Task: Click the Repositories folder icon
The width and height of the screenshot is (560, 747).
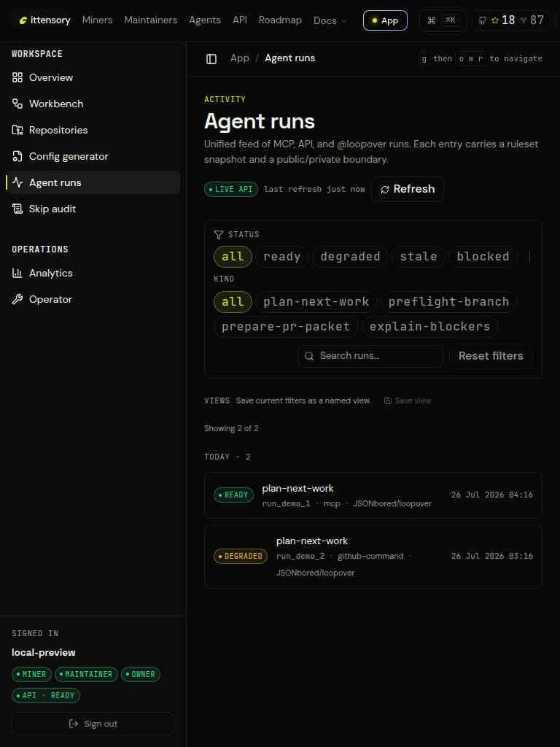Action: click(17, 130)
